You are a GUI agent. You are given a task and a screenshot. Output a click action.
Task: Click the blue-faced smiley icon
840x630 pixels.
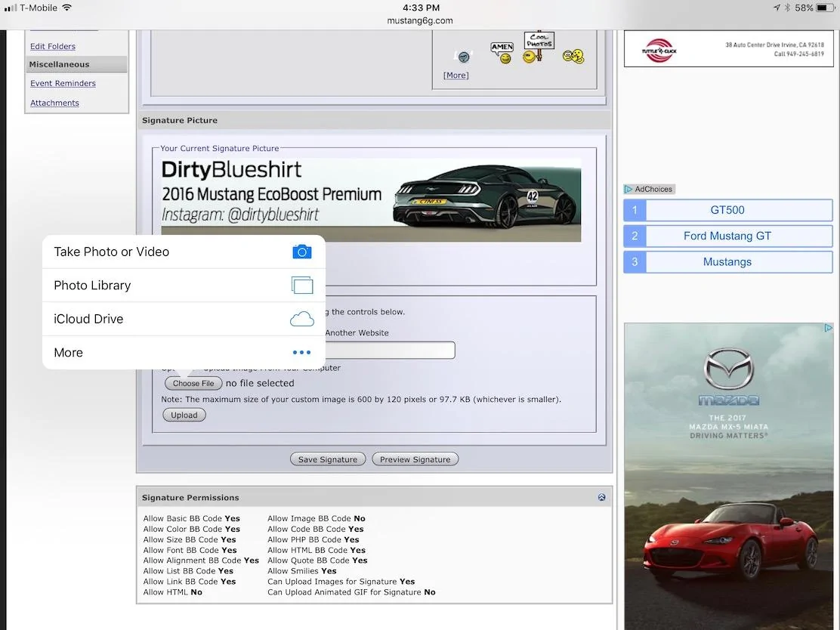(464, 56)
